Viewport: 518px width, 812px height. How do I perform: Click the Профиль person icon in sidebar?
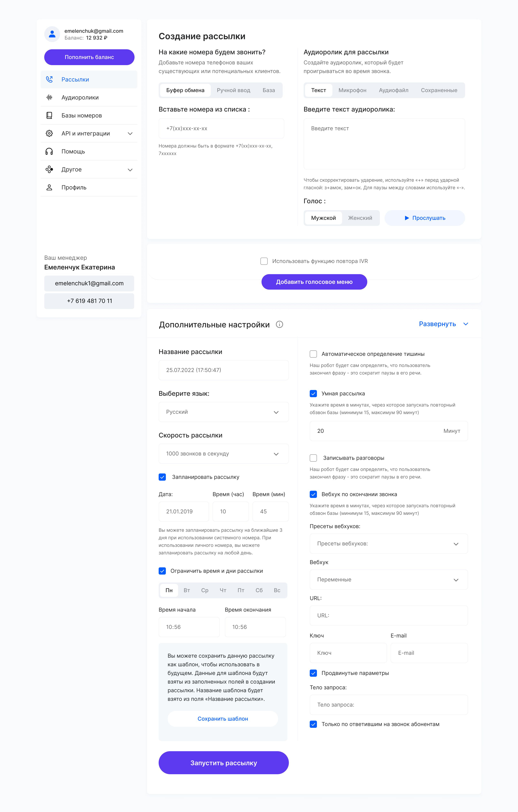[49, 187]
